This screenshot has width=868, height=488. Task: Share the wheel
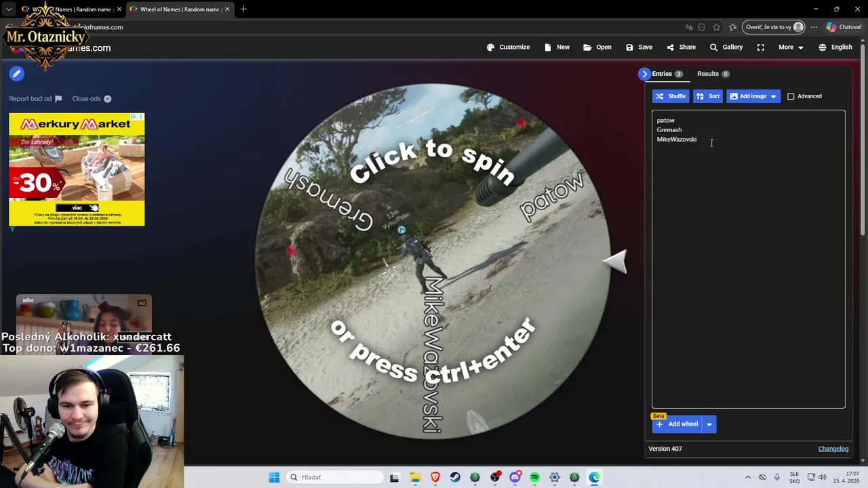pyautogui.click(x=681, y=47)
